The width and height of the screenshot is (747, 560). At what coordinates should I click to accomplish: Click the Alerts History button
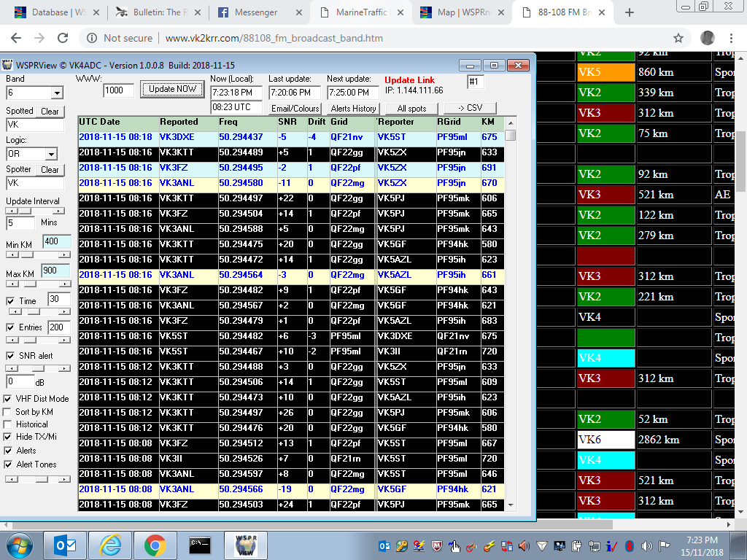[x=353, y=109]
